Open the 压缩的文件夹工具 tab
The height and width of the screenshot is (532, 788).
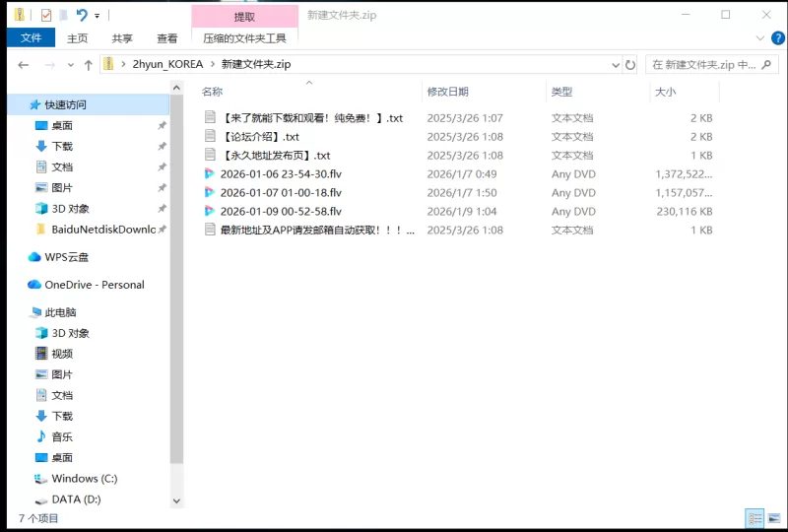click(244, 38)
